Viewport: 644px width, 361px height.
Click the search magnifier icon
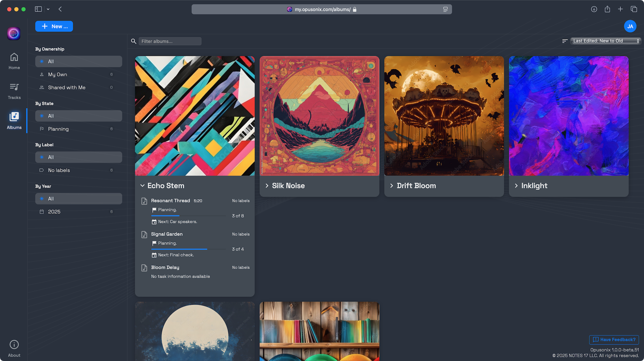pyautogui.click(x=134, y=41)
